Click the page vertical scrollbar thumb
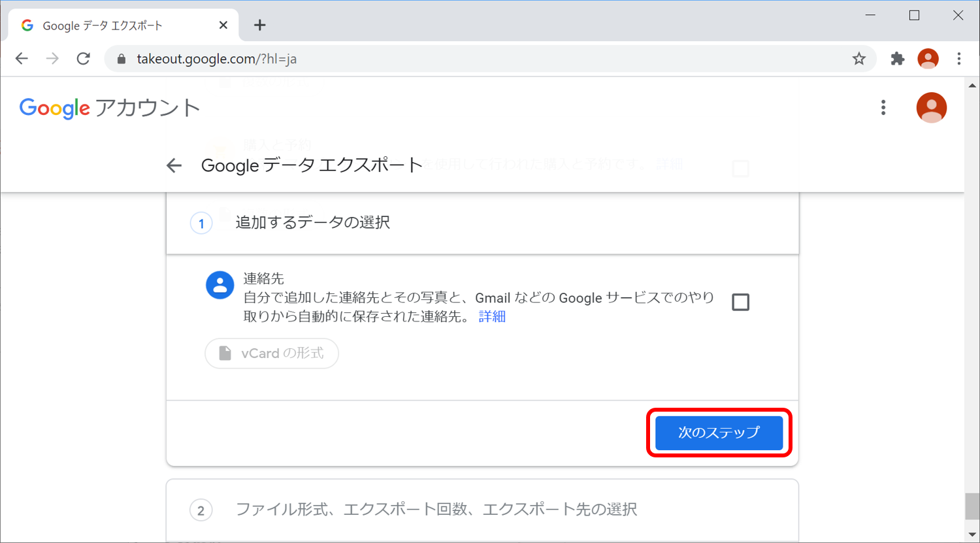980x543 pixels. (972, 506)
